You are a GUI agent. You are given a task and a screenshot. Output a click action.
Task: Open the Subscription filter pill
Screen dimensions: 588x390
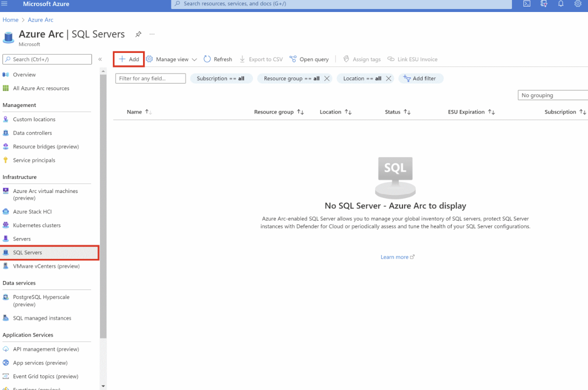point(220,78)
